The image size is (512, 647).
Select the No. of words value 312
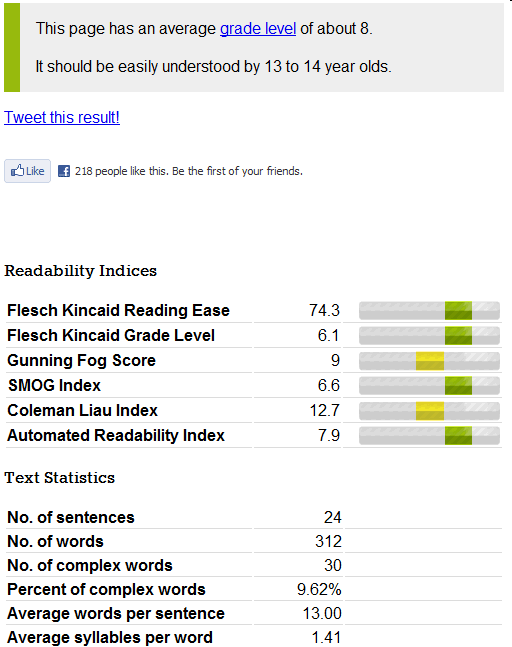click(328, 541)
